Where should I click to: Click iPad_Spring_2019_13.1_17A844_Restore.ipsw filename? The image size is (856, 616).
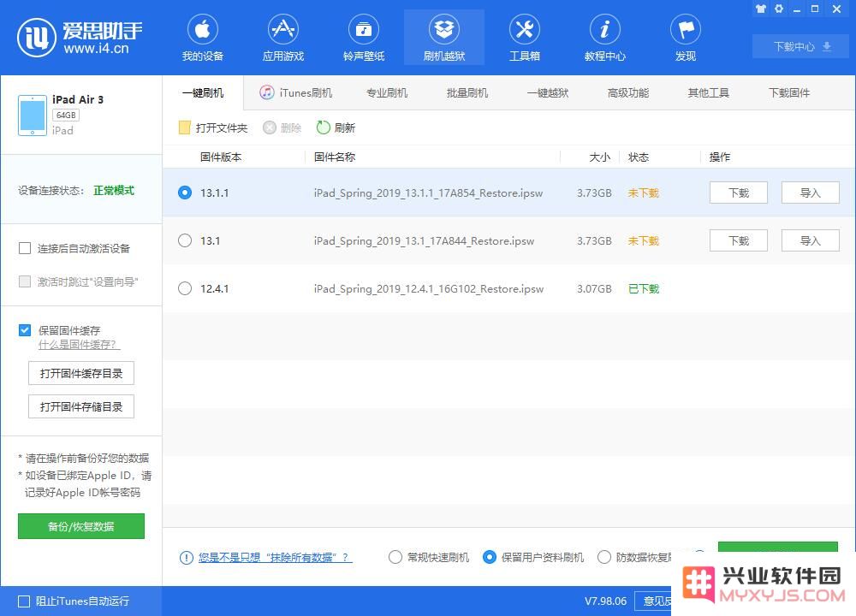click(424, 241)
